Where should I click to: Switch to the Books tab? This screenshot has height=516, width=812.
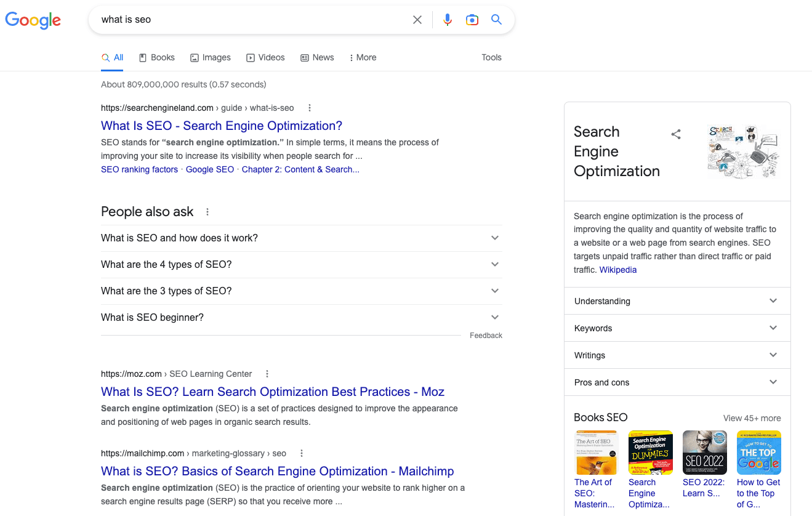157,57
